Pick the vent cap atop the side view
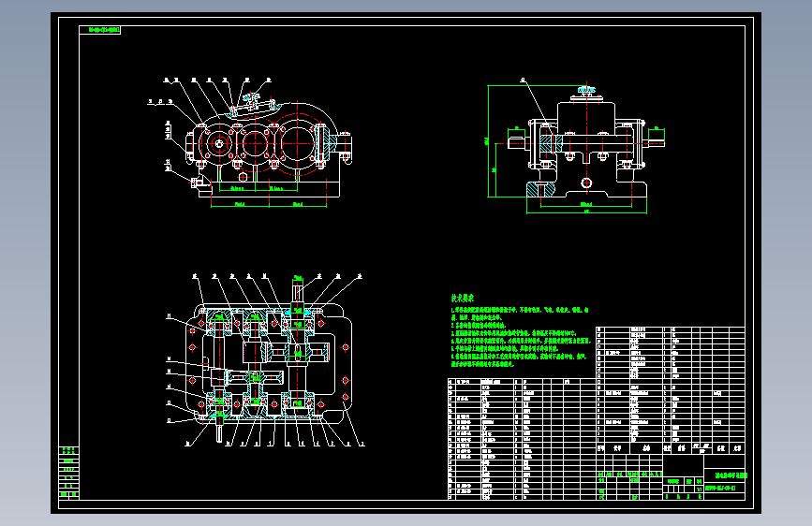The height and width of the screenshot is (526, 812). [x=586, y=93]
